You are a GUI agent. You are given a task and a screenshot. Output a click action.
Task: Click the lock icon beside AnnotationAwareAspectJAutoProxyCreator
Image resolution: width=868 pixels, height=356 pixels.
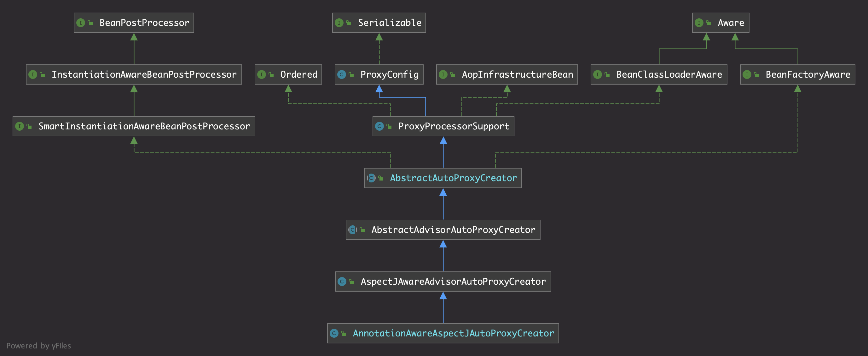(x=344, y=333)
